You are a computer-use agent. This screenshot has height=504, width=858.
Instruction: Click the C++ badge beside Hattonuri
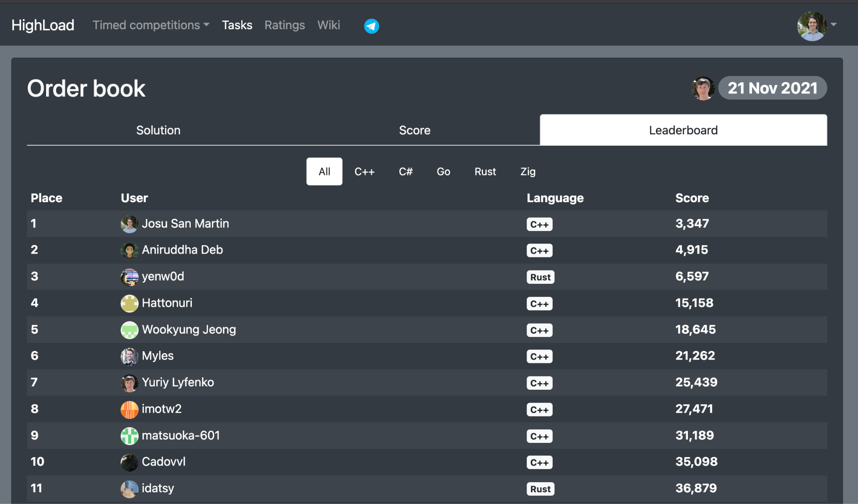(x=539, y=303)
